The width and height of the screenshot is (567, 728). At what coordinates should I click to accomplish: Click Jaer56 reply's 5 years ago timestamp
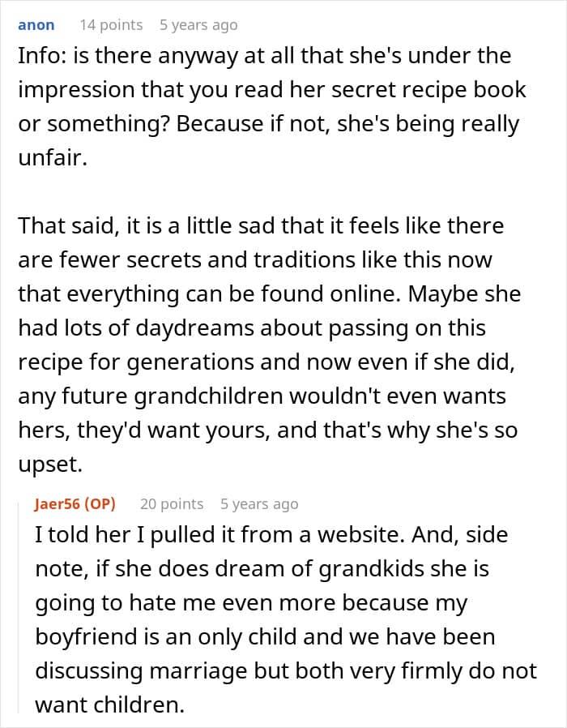259,503
